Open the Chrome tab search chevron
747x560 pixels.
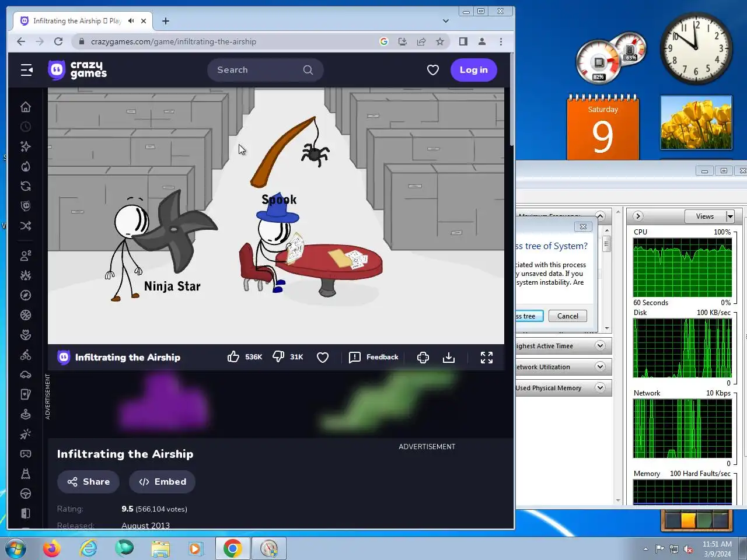tap(446, 21)
